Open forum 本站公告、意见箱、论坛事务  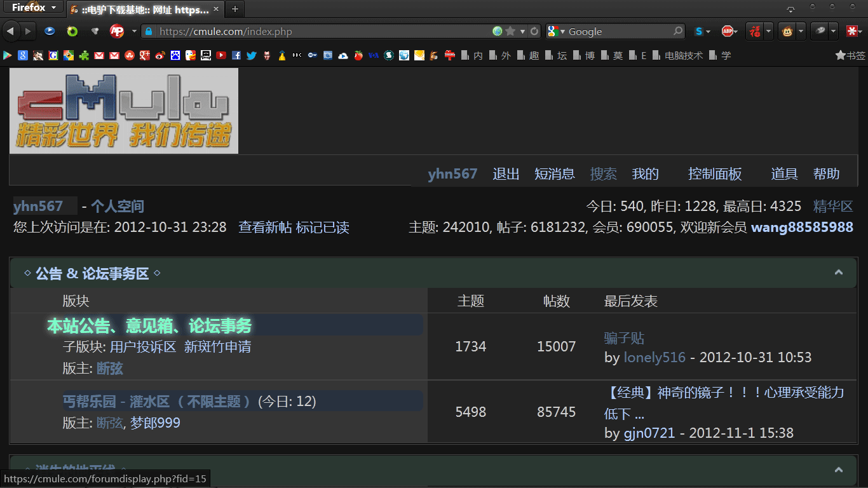(x=149, y=326)
